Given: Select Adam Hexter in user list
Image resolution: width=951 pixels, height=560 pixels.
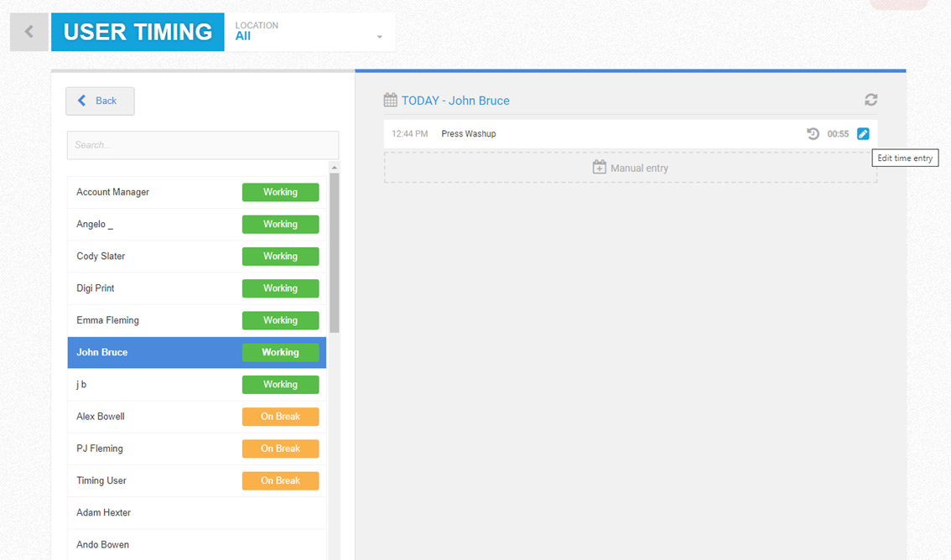Looking at the screenshot, I should tap(196, 513).
